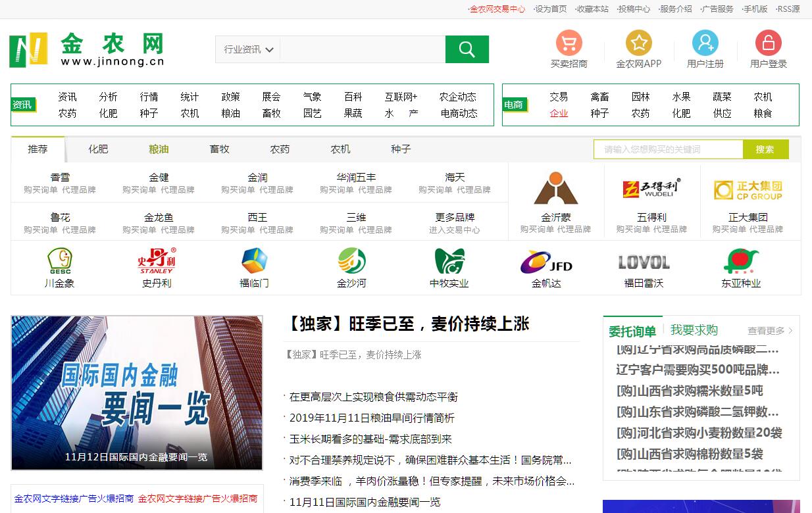Viewport: 812px width, 513px height.
Task: Click the green search magnifier button
Action: tap(467, 49)
